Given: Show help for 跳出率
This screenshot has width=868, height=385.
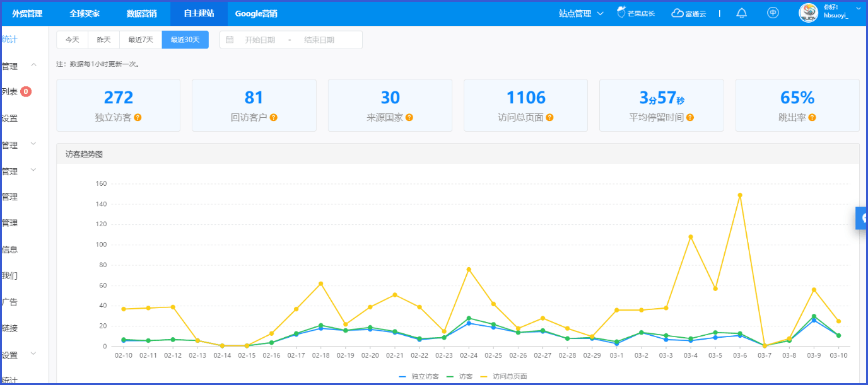Looking at the screenshot, I should tap(812, 117).
